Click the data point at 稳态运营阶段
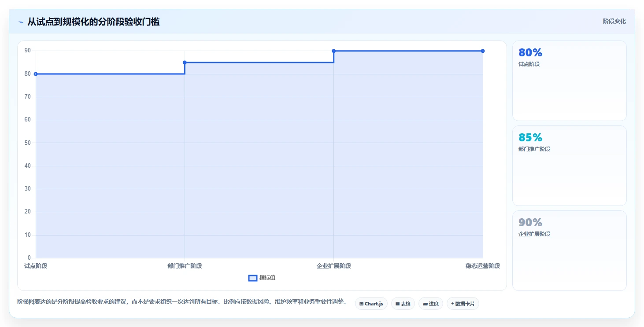The image size is (644, 327). 483,51
